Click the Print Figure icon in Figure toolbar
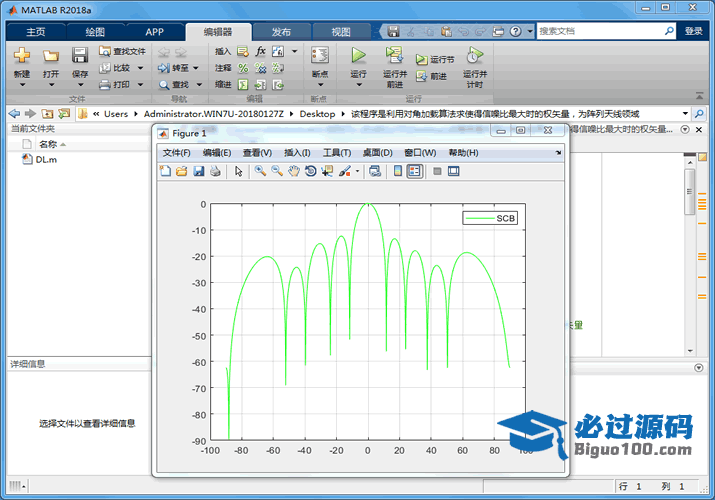This screenshot has width=715, height=500. 215,171
